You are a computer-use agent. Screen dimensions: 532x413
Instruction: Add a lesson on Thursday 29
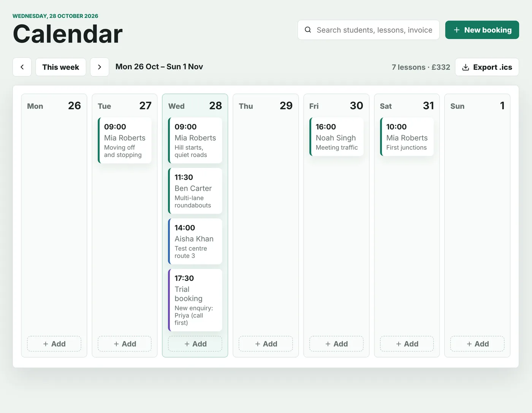click(266, 344)
